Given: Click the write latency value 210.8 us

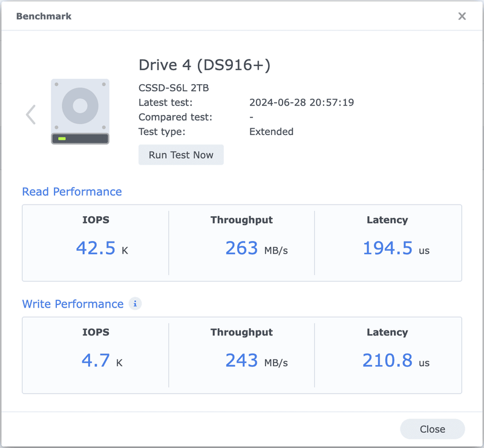Looking at the screenshot, I should pyautogui.click(x=396, y=361).
